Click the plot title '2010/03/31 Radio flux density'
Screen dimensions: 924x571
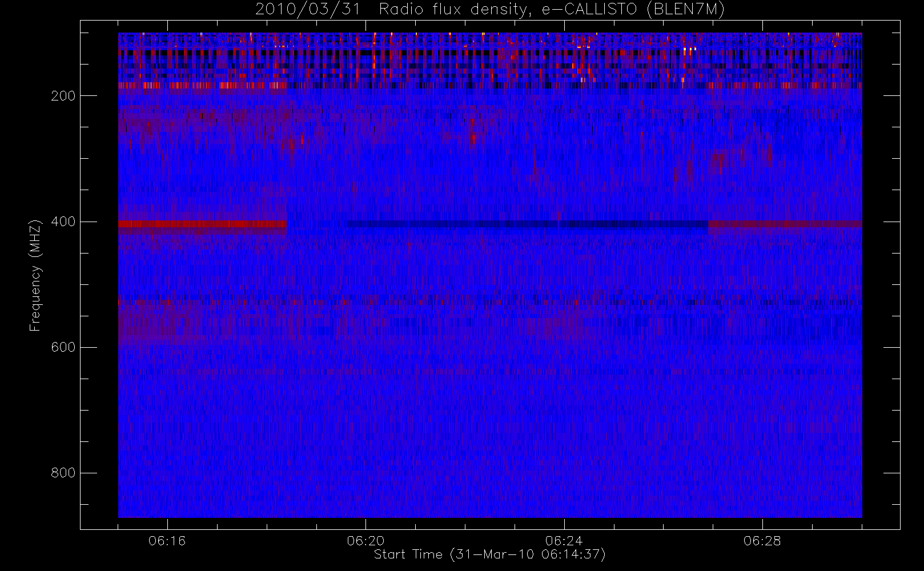(x=489, y=9)
